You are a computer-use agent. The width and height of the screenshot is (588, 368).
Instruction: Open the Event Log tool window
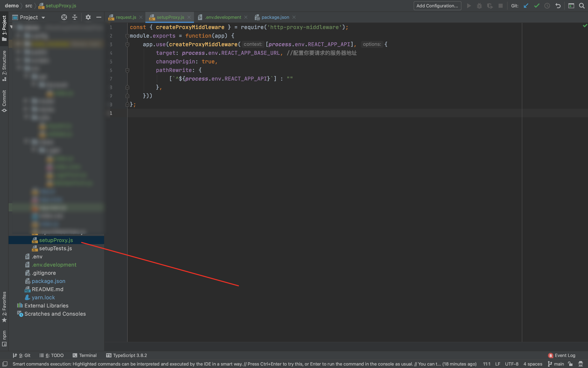561,355
